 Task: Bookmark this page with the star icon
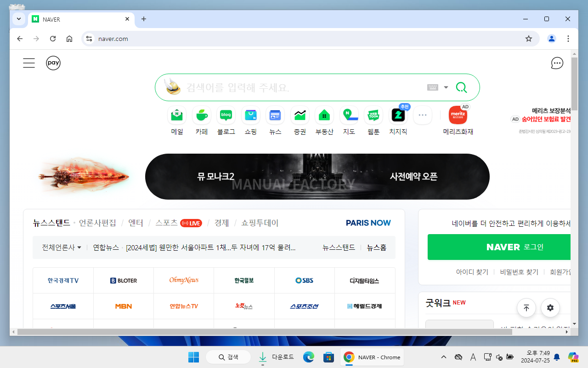click(x=529, y=39)
